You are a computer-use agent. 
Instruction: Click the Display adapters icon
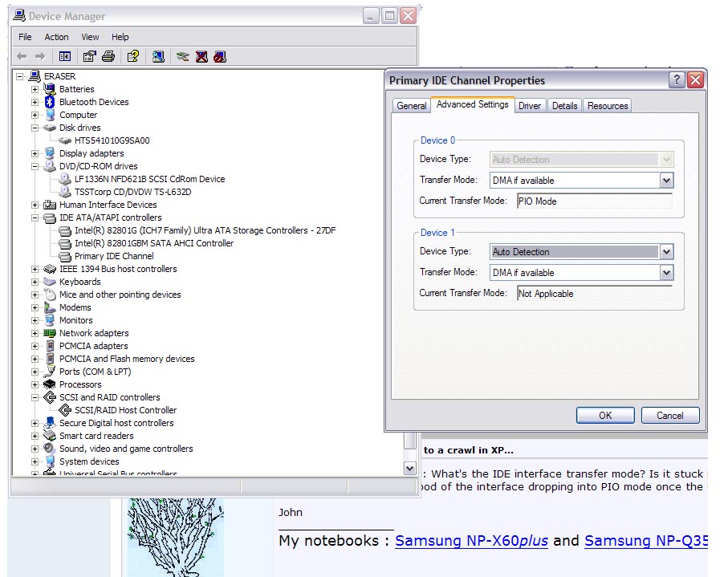[x=50, y=153]
